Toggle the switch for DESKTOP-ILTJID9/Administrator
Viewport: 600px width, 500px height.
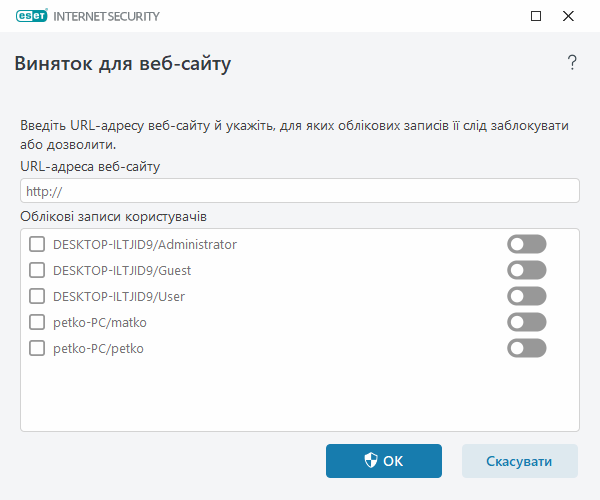point(527,244)
